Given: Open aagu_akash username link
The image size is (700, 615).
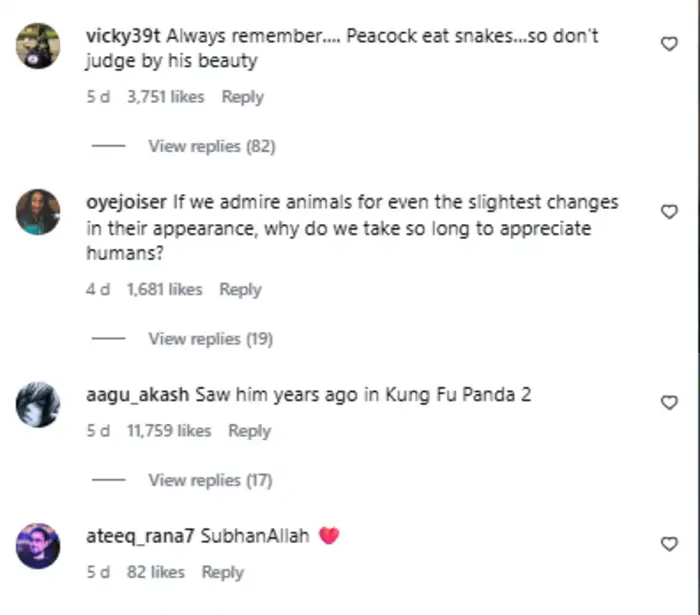Looking at the screenshot, I should click(x=138, y=394).
